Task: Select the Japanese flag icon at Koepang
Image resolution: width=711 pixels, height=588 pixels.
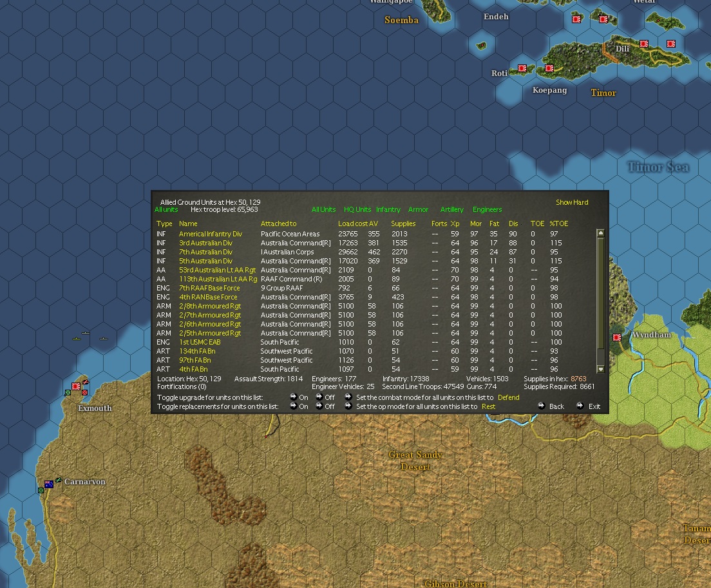Action: coord(549,68)
